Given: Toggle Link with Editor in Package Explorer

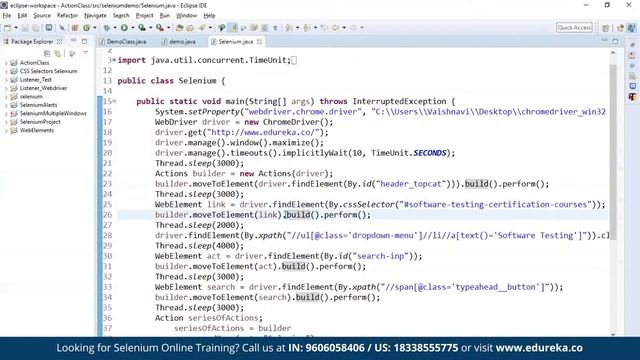Looking at the screenshot, I should click(58, 53).
